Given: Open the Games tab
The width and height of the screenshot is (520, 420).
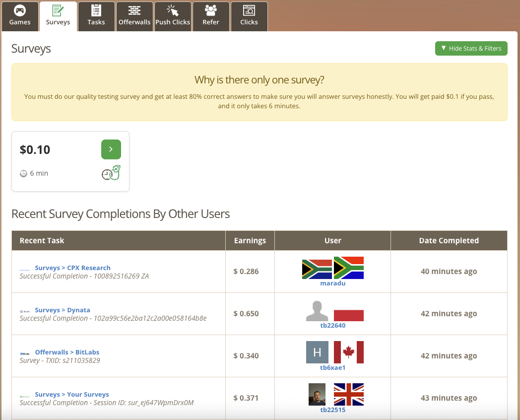Looking at the screenshot, I should pyautogui.click(x=20, y=16).
